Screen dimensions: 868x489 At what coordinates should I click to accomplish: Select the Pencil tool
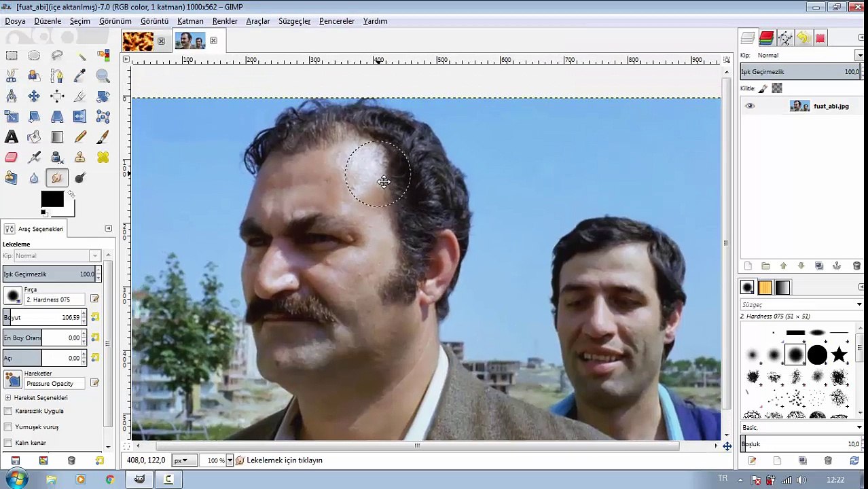[x=80, y=137]
